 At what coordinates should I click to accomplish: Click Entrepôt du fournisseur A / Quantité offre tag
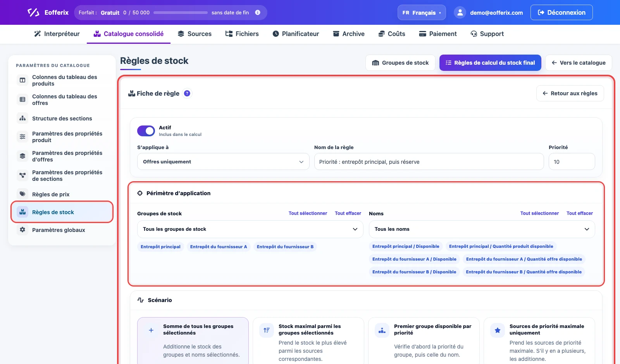pyautogui.click(x=524, y=259)
